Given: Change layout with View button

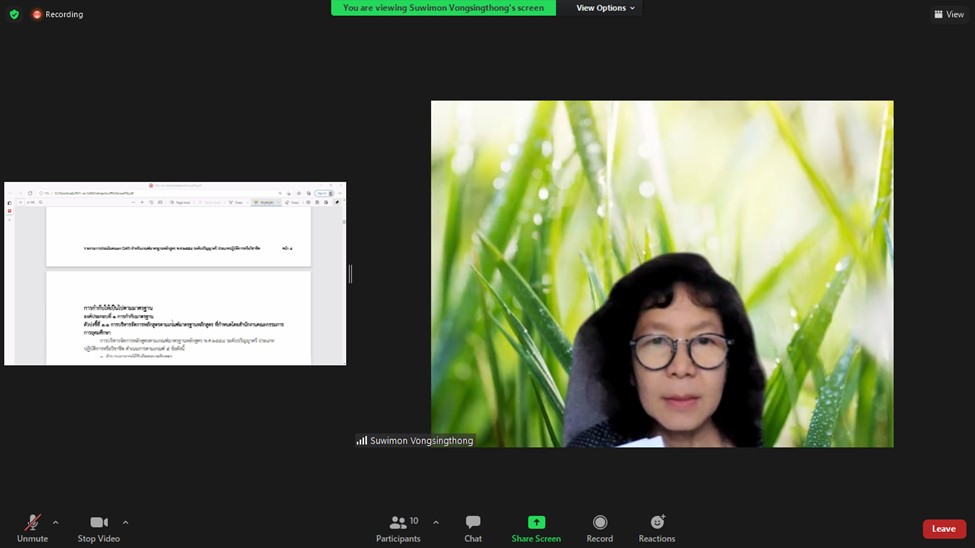Looking at the screenshot, I should coord(949,14).
